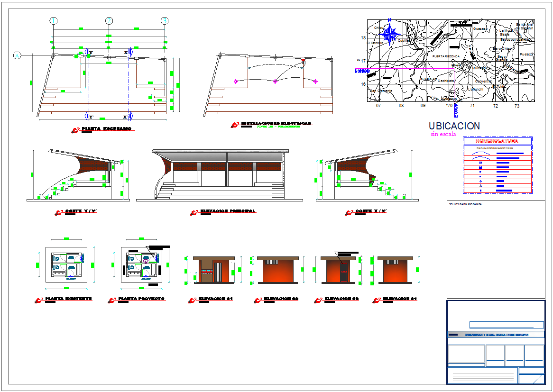The width and height of the screenshot is (553, 392).
Task: Select the 'sin escala' magenta text
Action: pos(443,135)
